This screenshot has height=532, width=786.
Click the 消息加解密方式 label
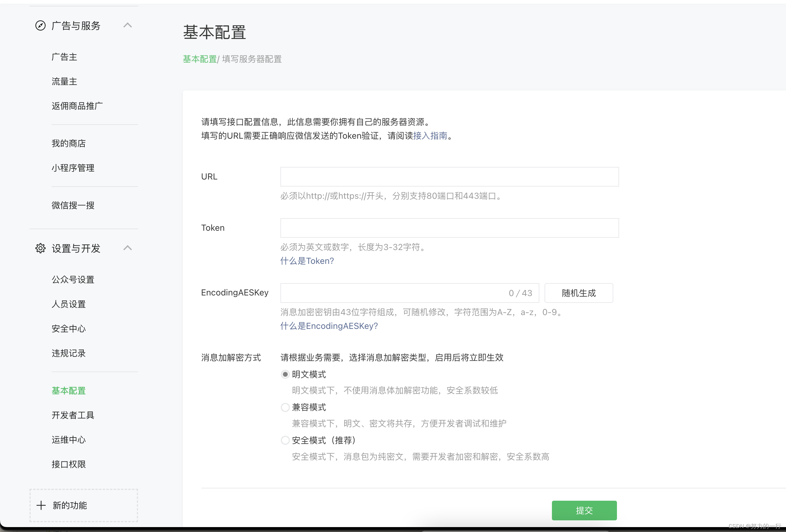tap(231, 357)
